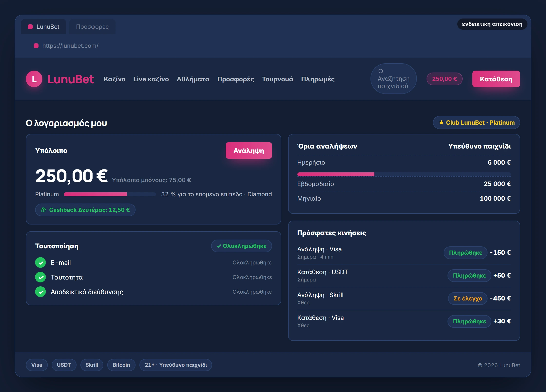Open the Live καζίνο menu item
Screen dimensions: 546x392
click(151, 79)
